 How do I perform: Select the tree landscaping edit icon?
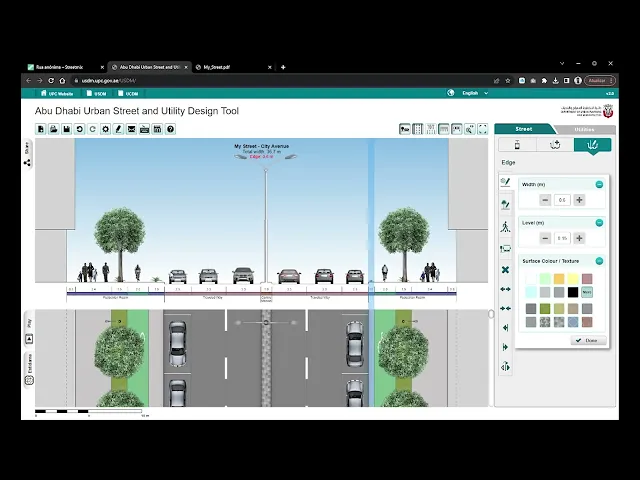[x=505, y=204]
